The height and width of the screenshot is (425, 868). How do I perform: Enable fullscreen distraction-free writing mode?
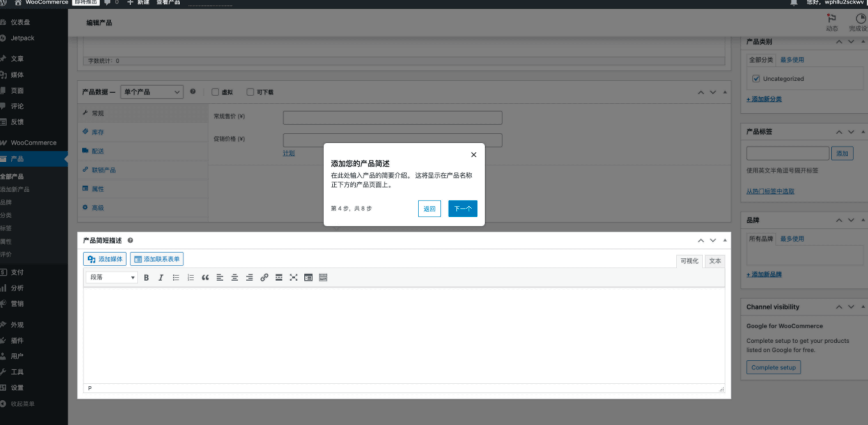(x=294, y=277)
